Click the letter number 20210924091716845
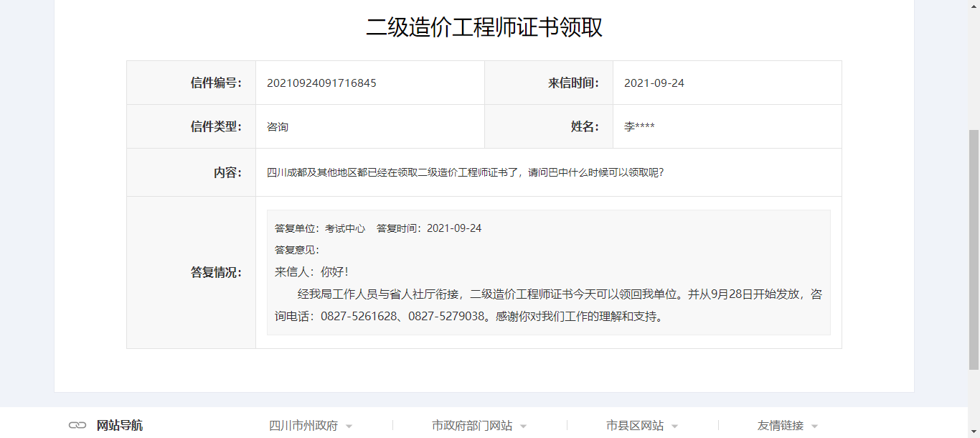 [321, 83]
